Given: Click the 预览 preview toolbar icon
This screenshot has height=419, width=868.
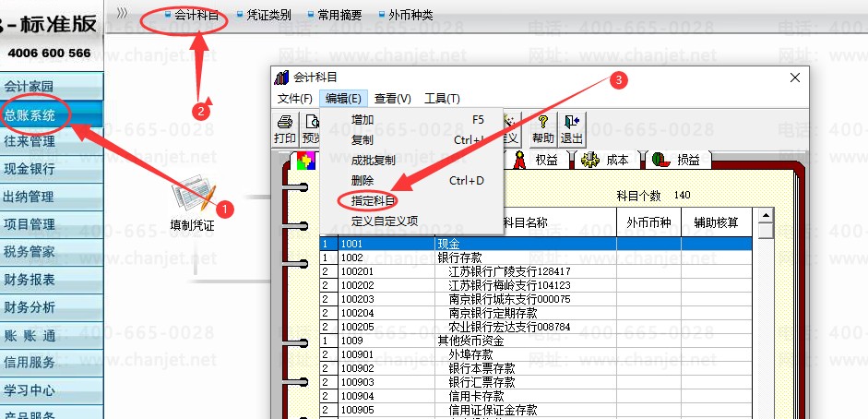Looking at the screenshot, I should click(x=311, y=129).
